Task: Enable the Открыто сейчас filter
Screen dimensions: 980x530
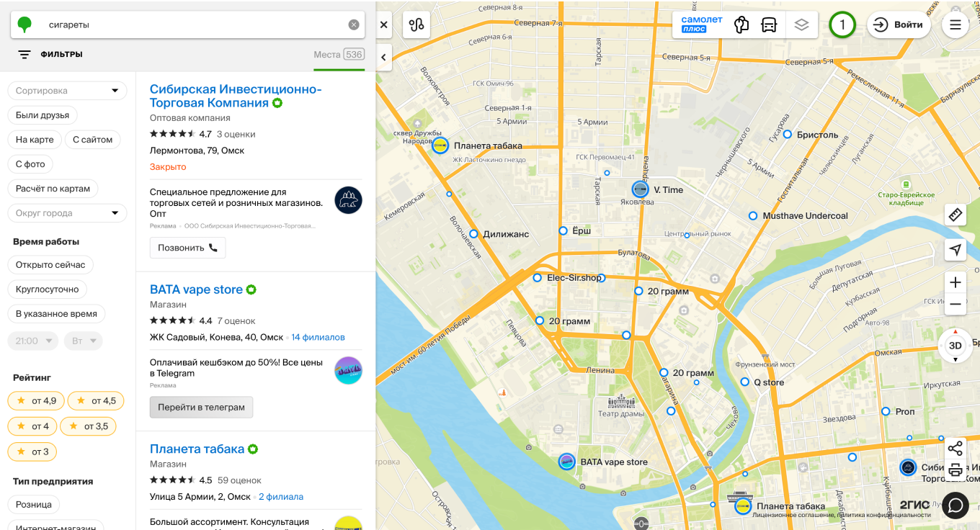Action: 50,265
